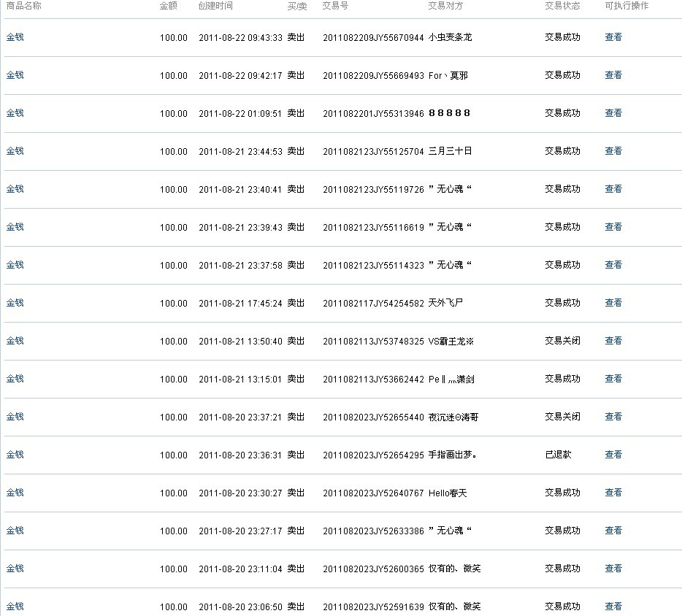Image resolution: width=682 pixels, height=616 pixels.
Task: Click 查看 in the Hello春天 row
Action: click(x=613, y=493)
